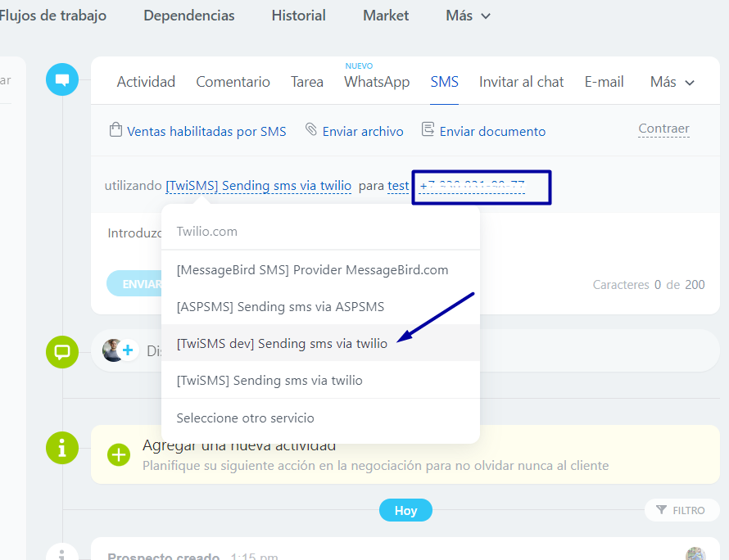Click the Contraer collapse link
The width and height of the screenshot is (729, 560).
pos(663,129)
